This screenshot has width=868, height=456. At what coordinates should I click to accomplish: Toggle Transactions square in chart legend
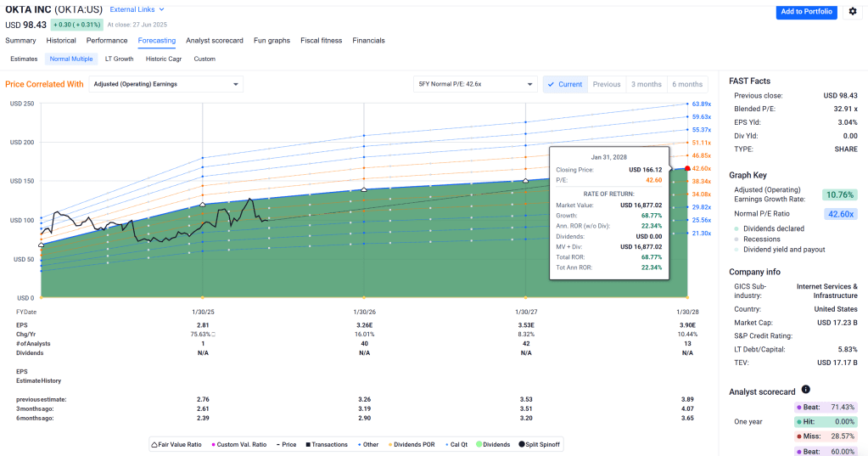[306, 444]
